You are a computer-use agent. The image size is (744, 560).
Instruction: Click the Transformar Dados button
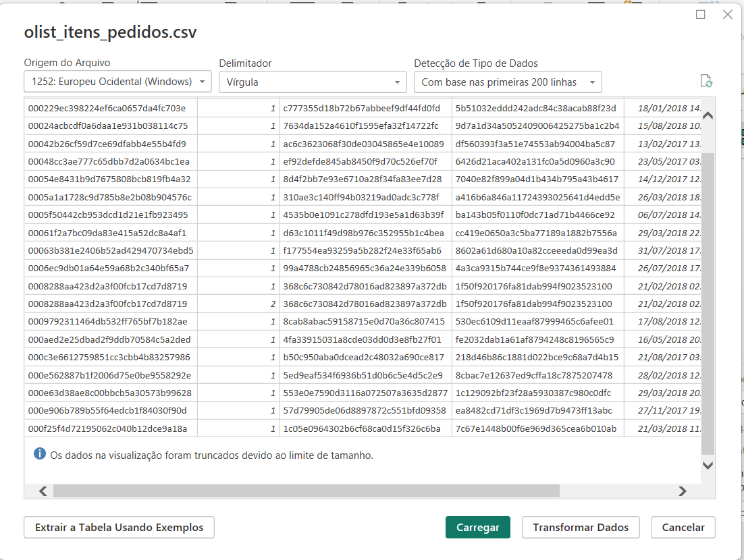(581, 528)
